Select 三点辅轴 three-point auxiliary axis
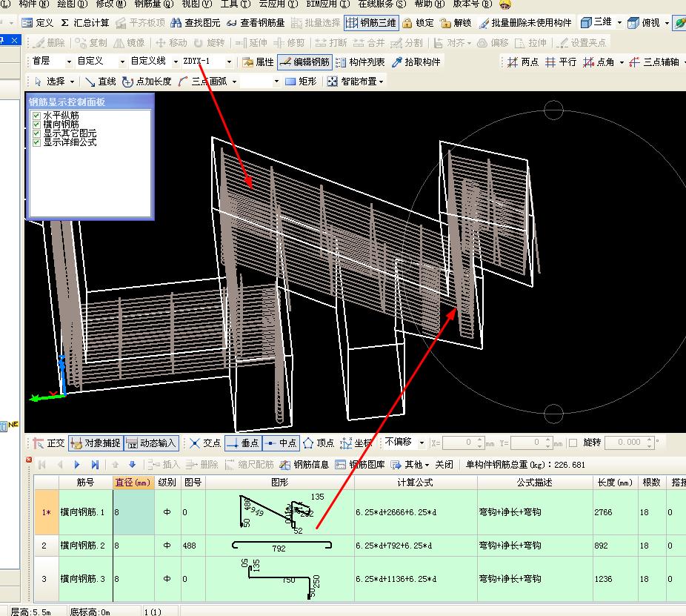 (654, 62)
